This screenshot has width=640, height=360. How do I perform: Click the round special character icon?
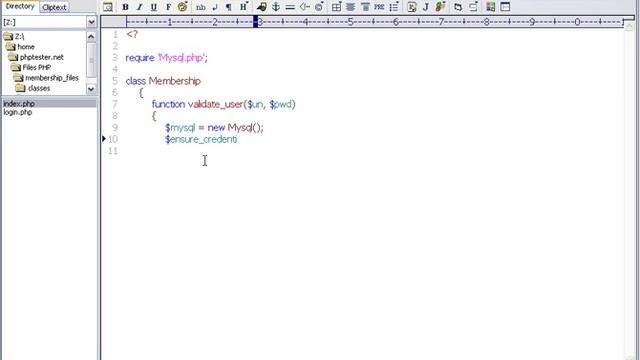pyautogui.click(x=319, y=7)
